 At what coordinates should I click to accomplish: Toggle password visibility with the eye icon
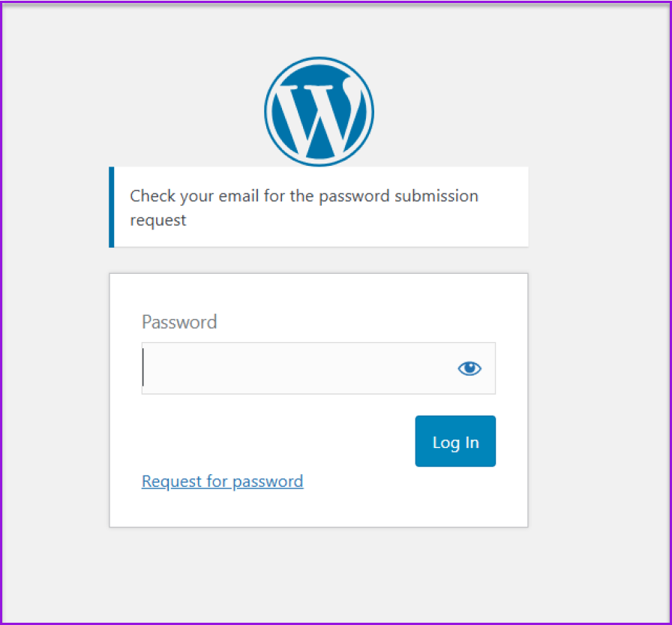point(469,368)
